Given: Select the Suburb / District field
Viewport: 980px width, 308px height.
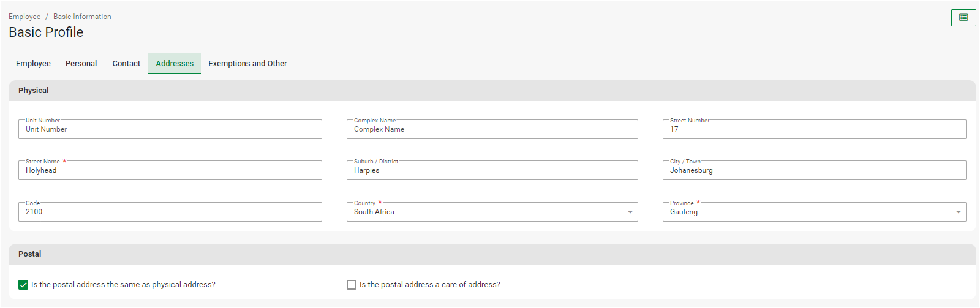Looking at the screenshot, I should pyautogui.click(x=492, y=170).
